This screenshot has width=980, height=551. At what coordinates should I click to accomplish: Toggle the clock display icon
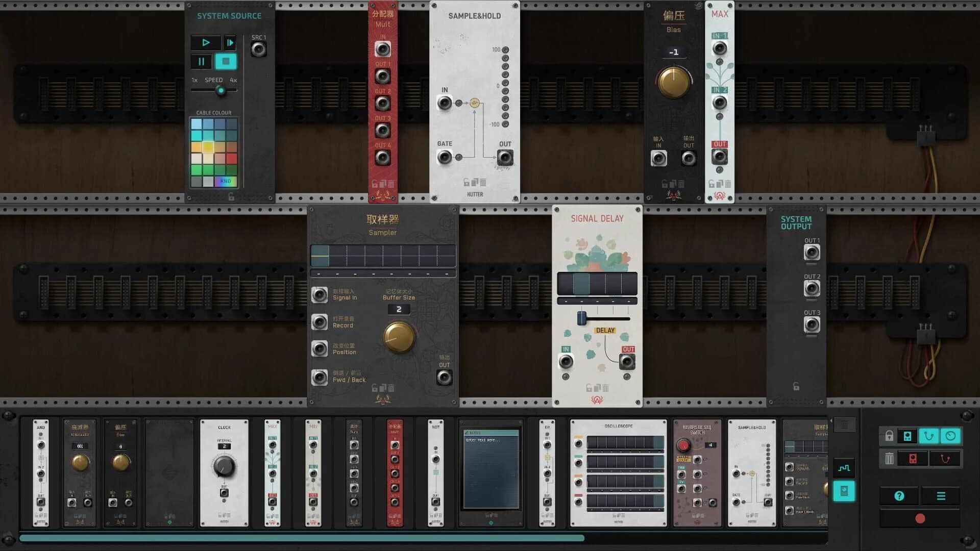point(950,436)
